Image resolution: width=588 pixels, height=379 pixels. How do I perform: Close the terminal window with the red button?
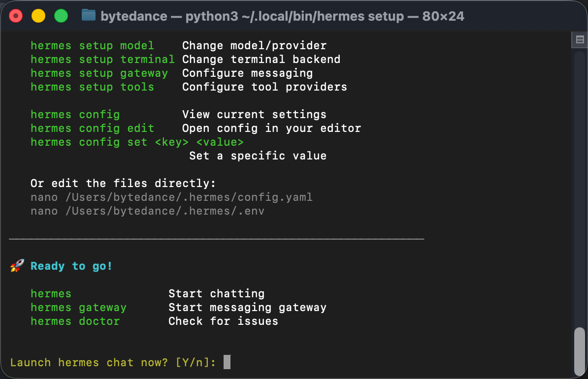(x=16, y=16)
